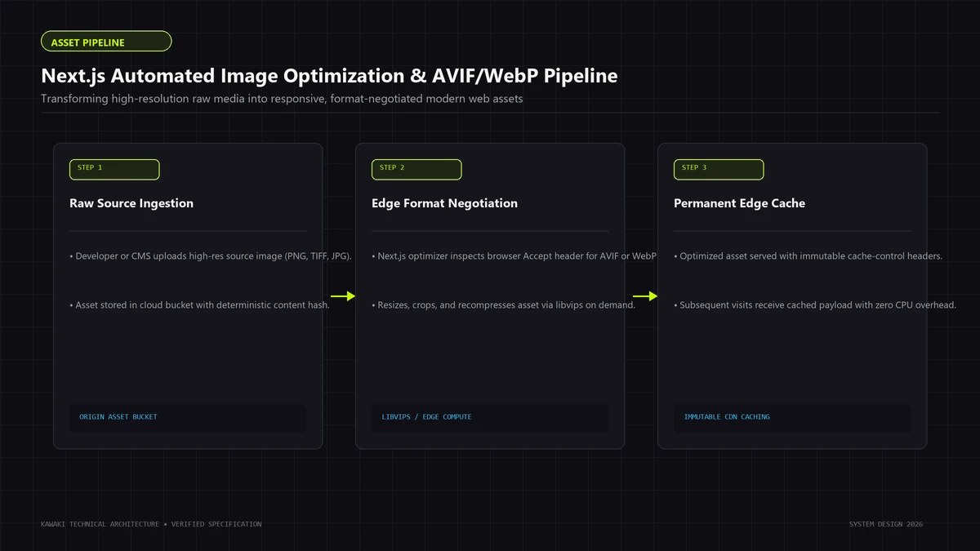Click the arrow icon between Step 1 and Step 2

pos(342,296)
